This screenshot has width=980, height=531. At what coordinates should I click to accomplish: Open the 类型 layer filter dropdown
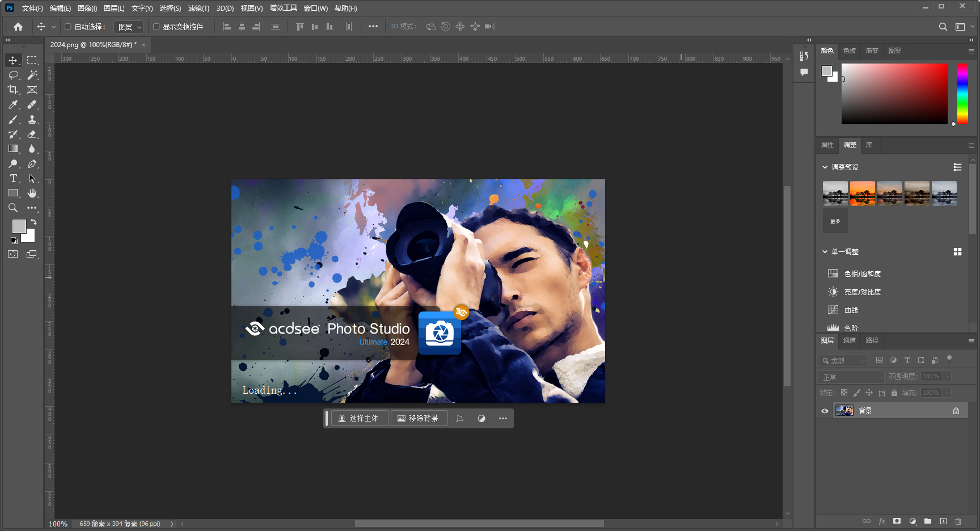point(843,360)
